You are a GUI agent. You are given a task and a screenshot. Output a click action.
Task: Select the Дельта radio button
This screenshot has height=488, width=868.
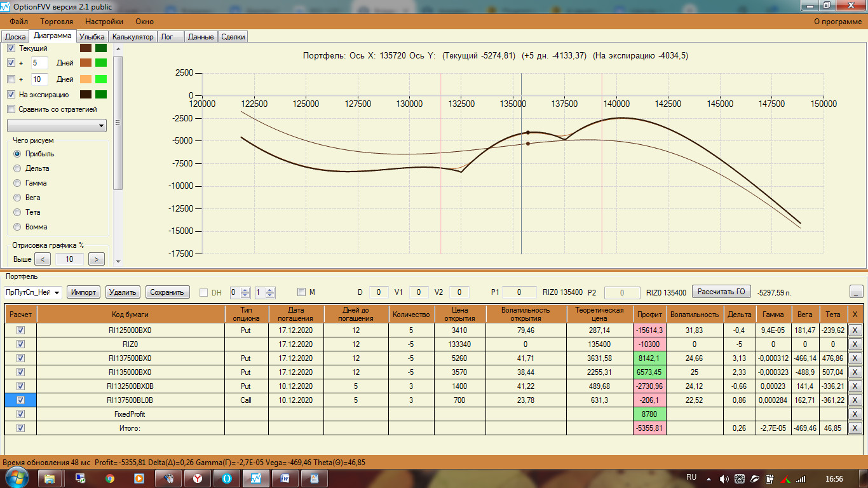17,168
